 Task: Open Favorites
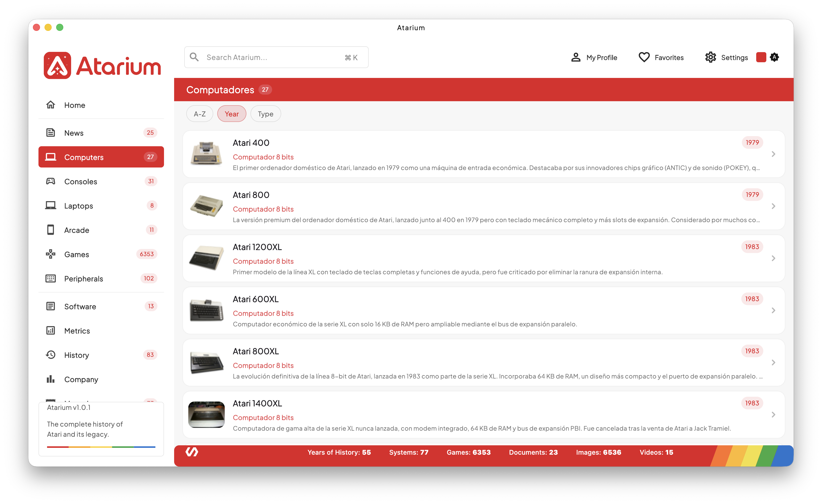661,57
